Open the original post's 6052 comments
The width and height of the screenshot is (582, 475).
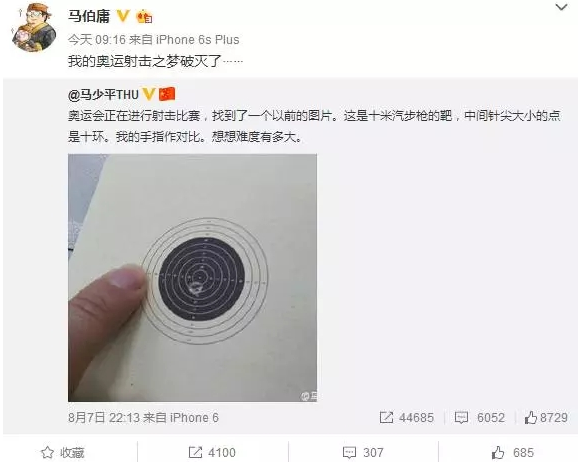480,417
